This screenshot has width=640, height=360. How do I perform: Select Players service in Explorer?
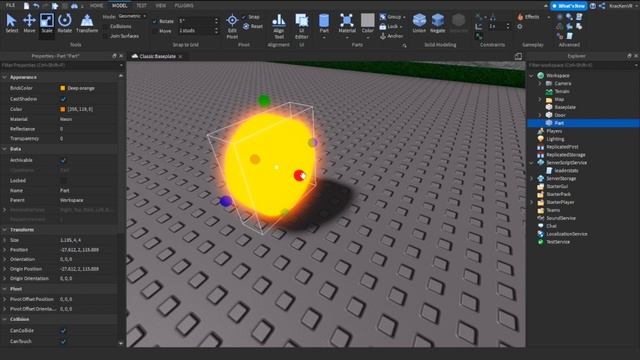click(x=554, y=131)
